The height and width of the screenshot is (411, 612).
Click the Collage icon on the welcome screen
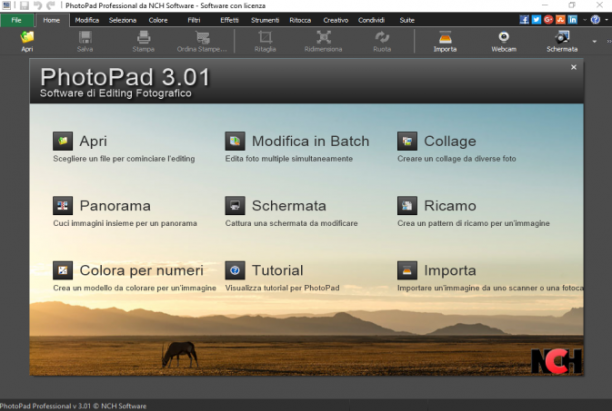(x=407, y=141)
